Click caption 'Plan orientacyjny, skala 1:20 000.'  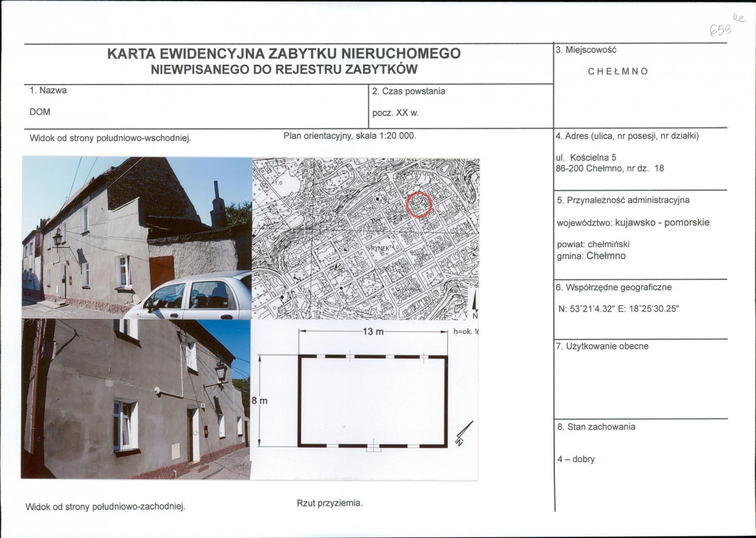coord(349,136)
